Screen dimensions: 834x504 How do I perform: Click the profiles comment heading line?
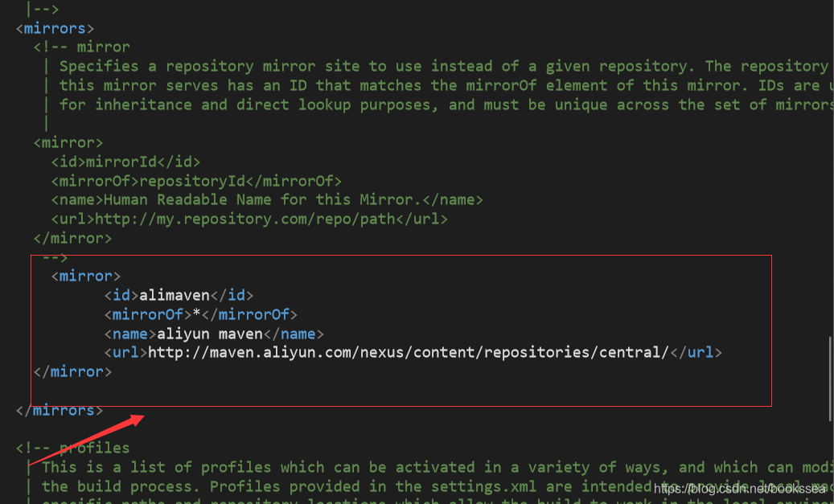click(72, 448)
